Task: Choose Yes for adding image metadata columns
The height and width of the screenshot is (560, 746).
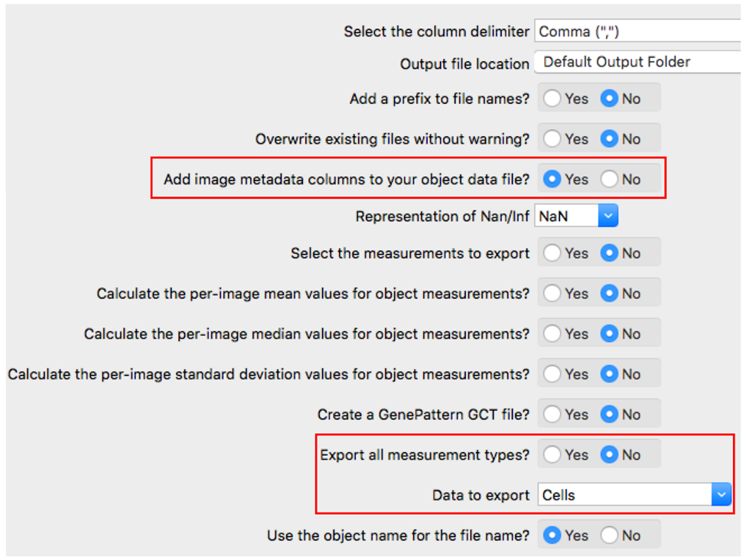Action: [552, 179]
